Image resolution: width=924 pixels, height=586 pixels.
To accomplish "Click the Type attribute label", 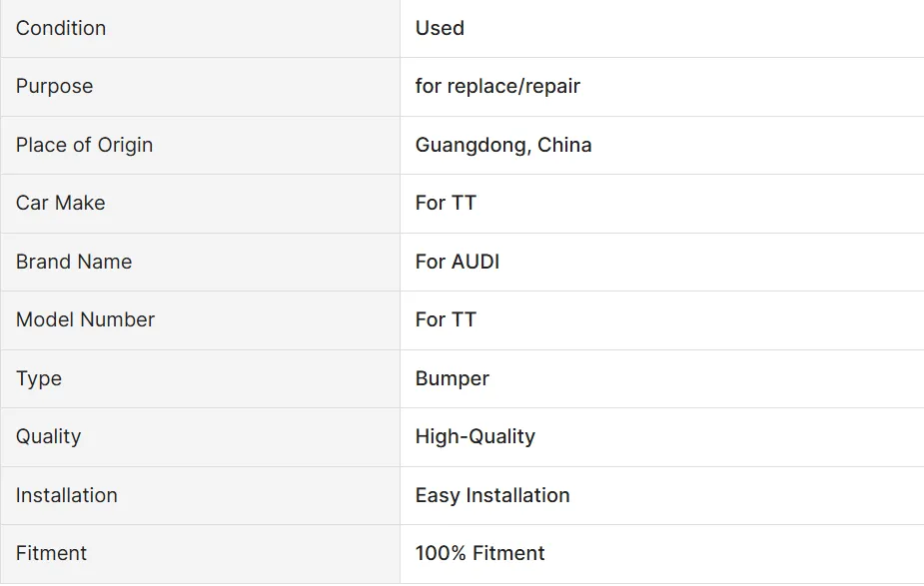I will [x=39, y=378].
